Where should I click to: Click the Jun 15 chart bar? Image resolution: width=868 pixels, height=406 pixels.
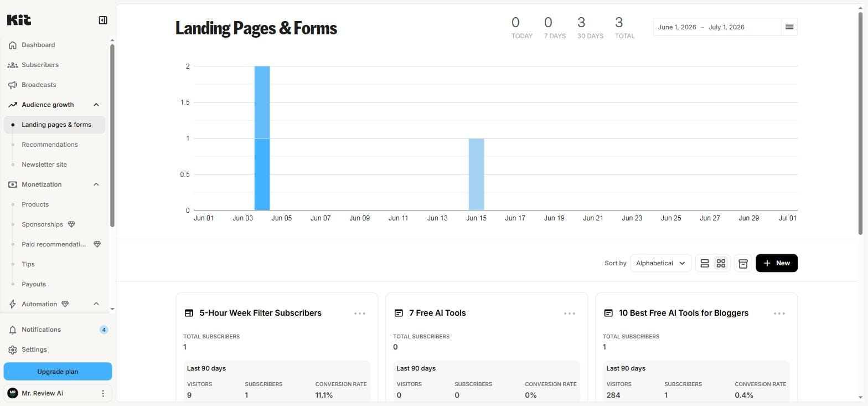pos(476,174)
